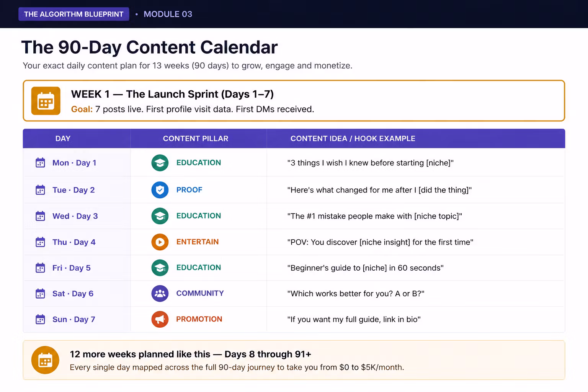Click the orange play Entertain icon

coord(160,242)
